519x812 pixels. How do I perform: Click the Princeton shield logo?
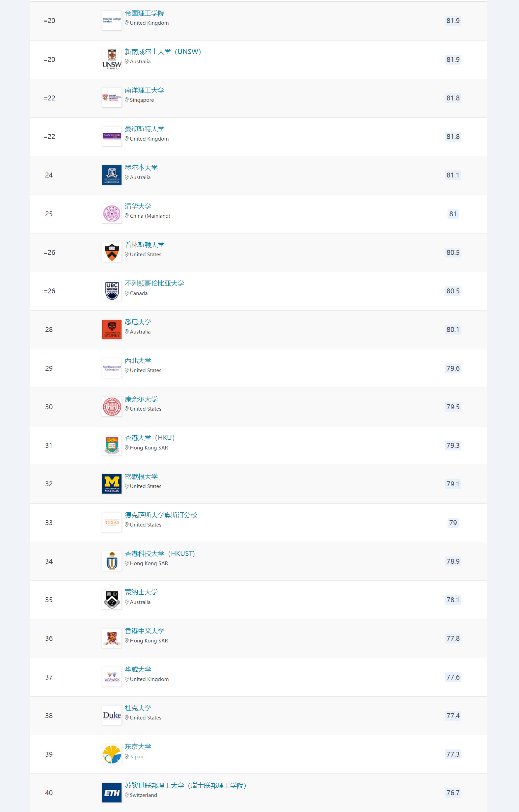click(x=112, y=252)
